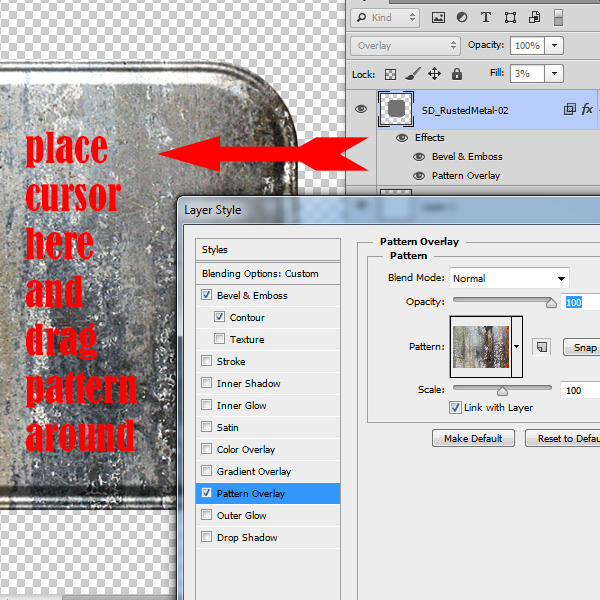Screen dimensions: 600x600
Task: Enable the Color Overlay checkbox
Action: [x=206, y=448]
